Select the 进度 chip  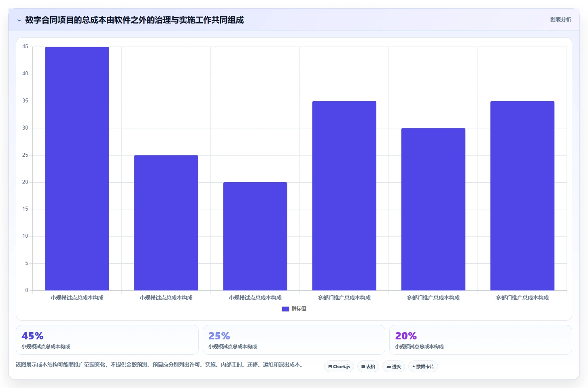(x=394, y=367)
